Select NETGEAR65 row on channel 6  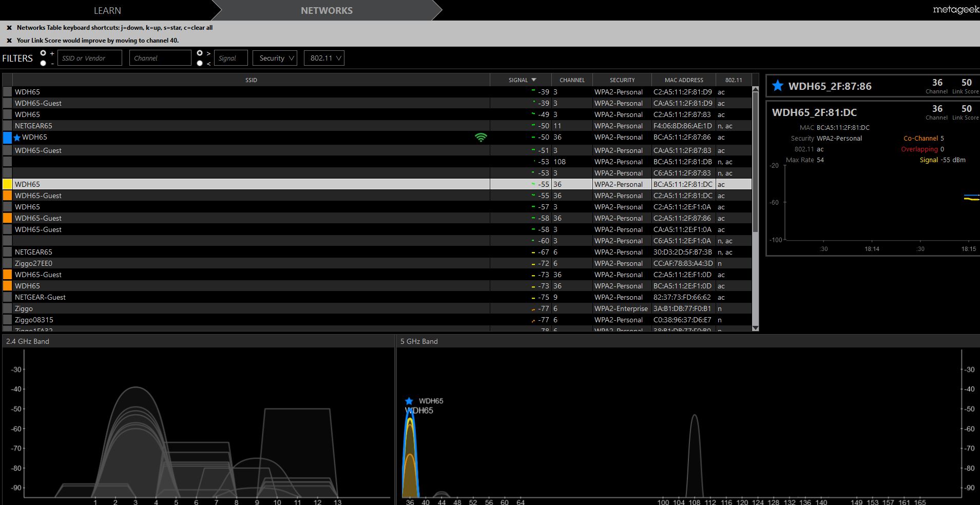pyautogui.click(x=377, y=252)
